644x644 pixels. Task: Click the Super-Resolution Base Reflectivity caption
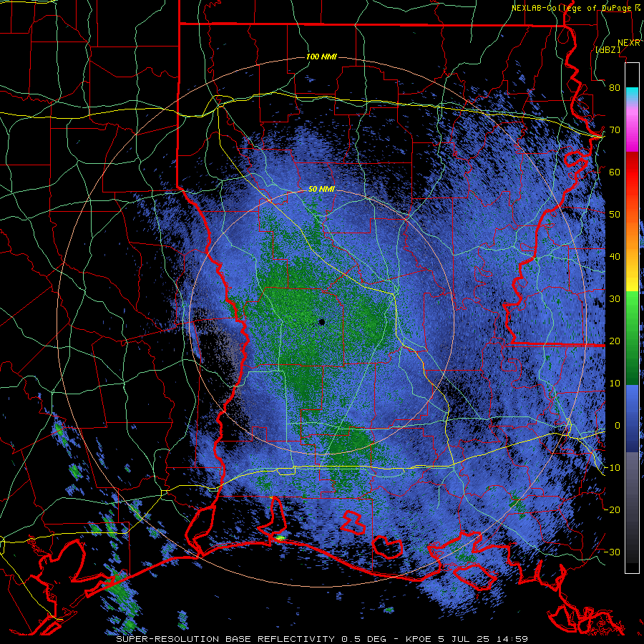225,639
